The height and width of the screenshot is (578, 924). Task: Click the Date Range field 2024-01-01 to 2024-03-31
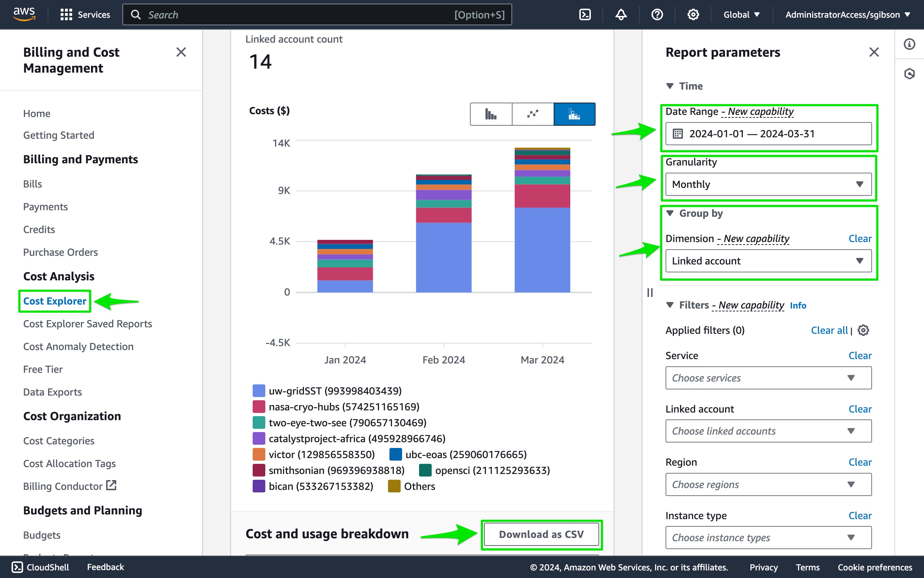[x=768, y=134]
